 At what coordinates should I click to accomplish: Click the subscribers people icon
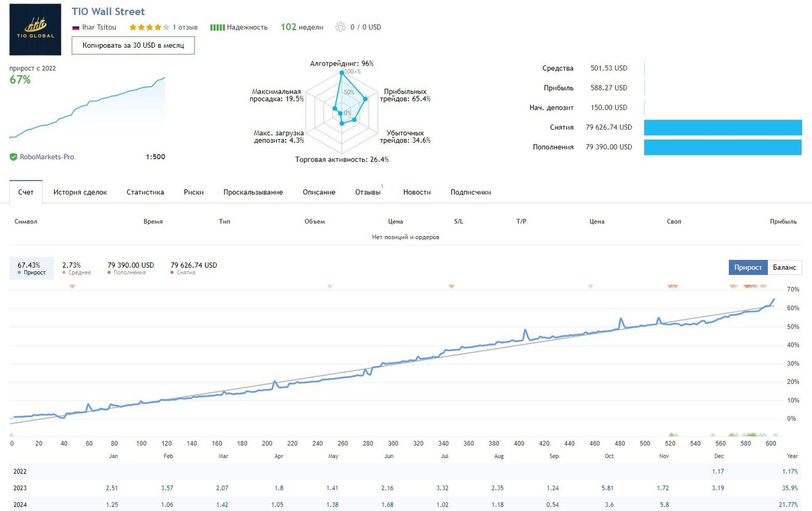(x=341, y=27)
